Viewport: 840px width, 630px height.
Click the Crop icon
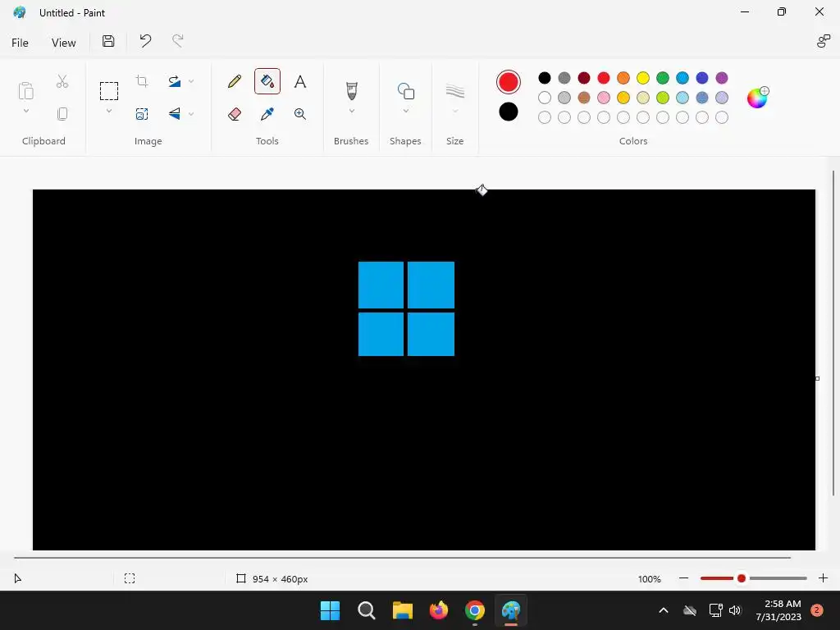[x=142, y=81]
